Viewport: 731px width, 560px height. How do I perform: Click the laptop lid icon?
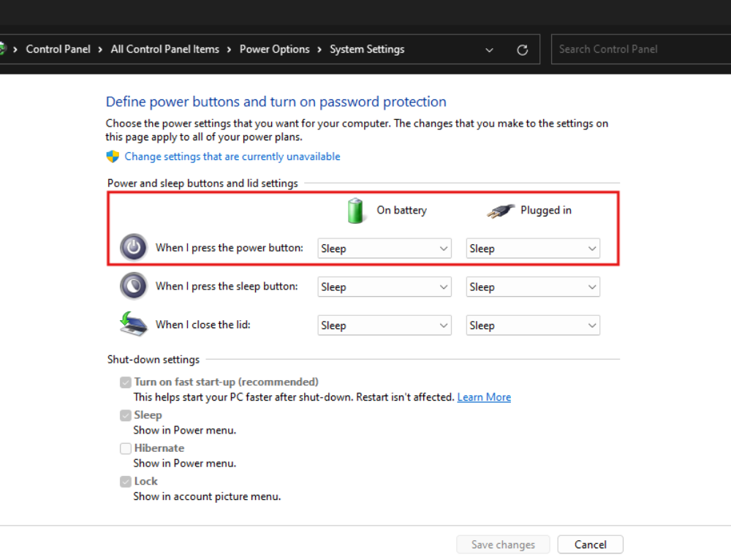(x=132, y=324)
